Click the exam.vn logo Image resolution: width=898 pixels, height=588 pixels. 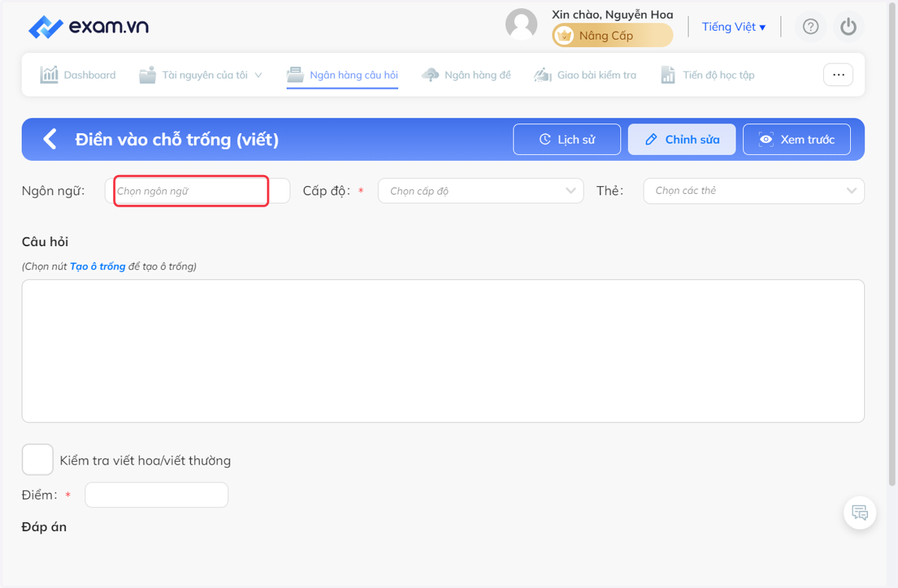88,27
